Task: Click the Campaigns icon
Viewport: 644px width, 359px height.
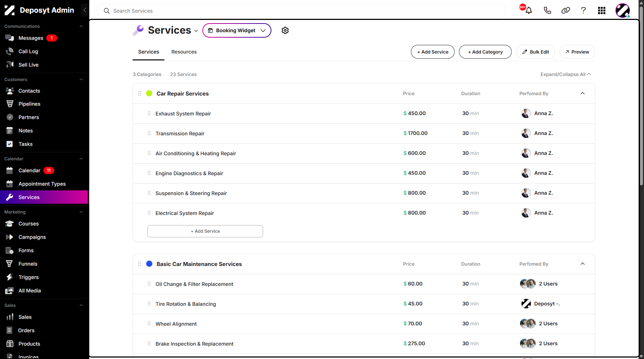Action: tap(10, 237)
